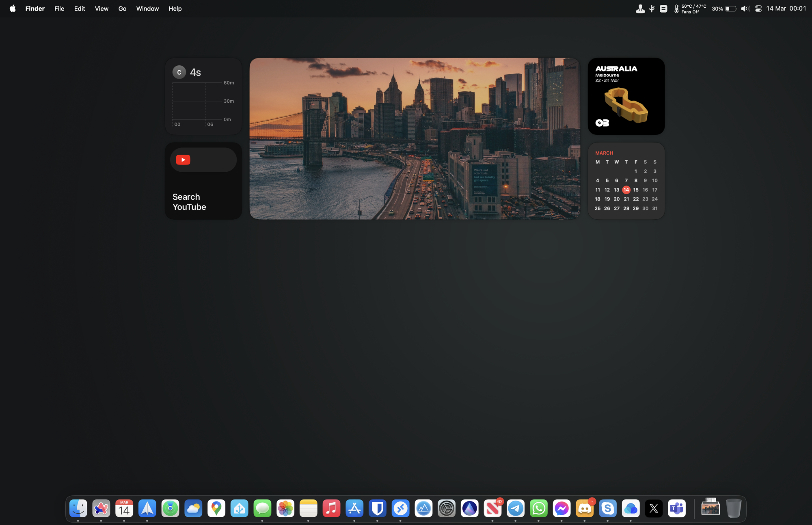Image resolution: width=812 pixels, height=525 pixels.
Task: Open Spark mail app in dock
Action: (147, 508)
